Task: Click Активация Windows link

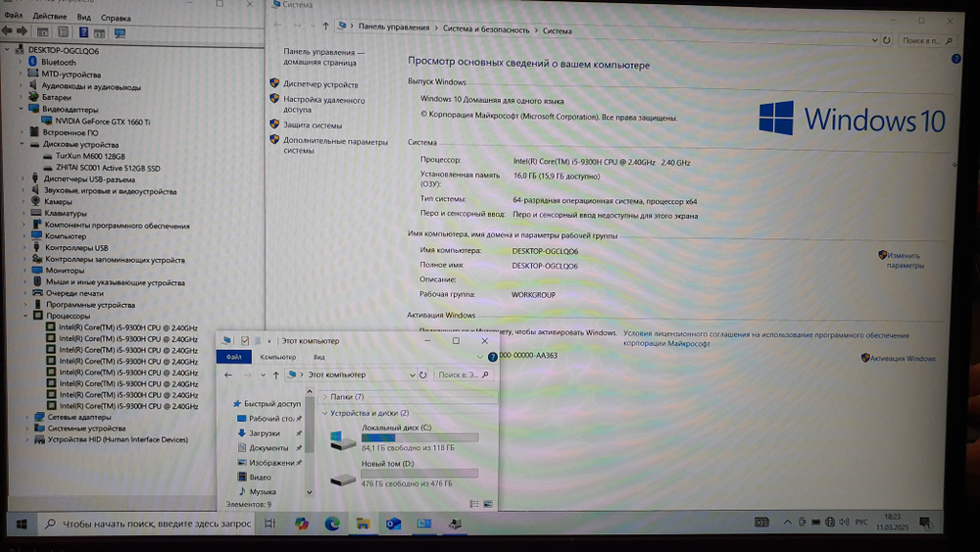Action: [903, 358]
